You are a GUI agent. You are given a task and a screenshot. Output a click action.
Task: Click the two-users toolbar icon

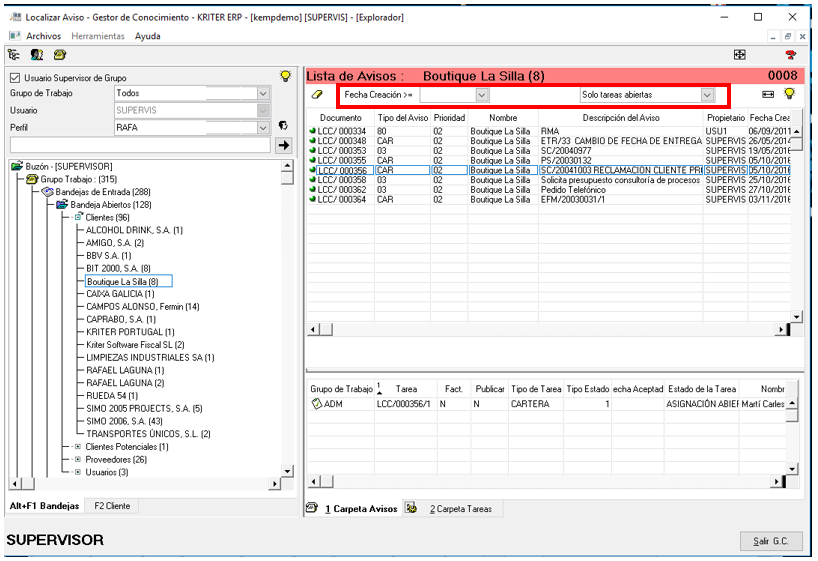coord(37,55)
